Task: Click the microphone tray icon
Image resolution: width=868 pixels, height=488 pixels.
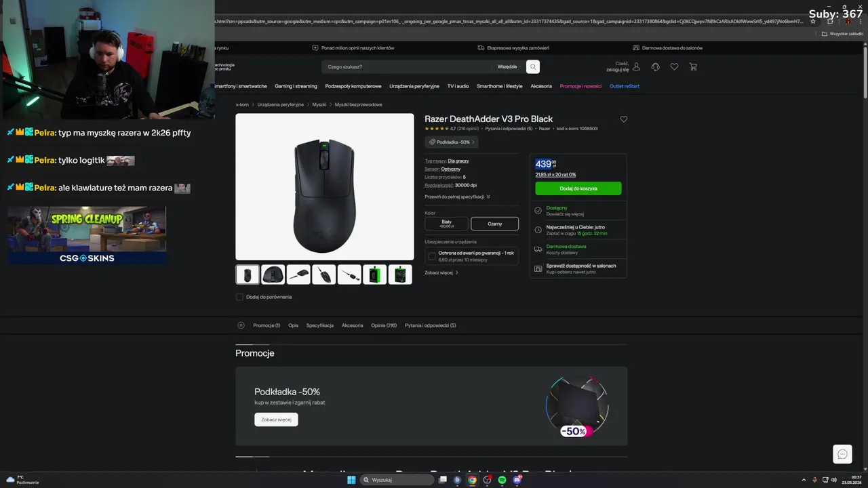Action: pos(814,480)
